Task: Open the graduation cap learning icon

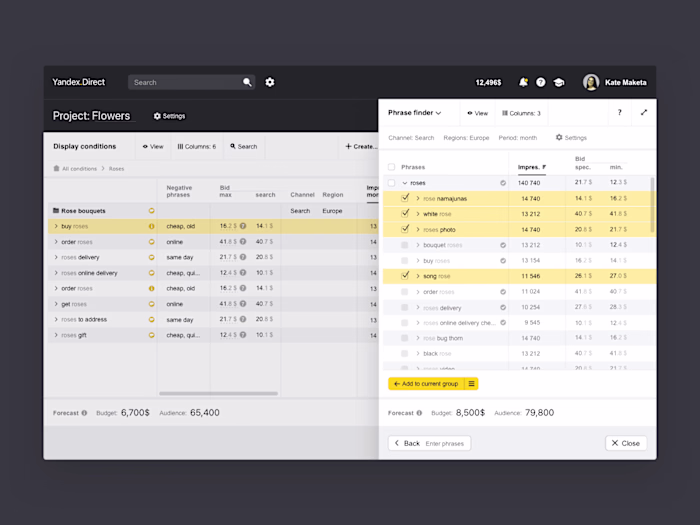Action: [558, 82]
